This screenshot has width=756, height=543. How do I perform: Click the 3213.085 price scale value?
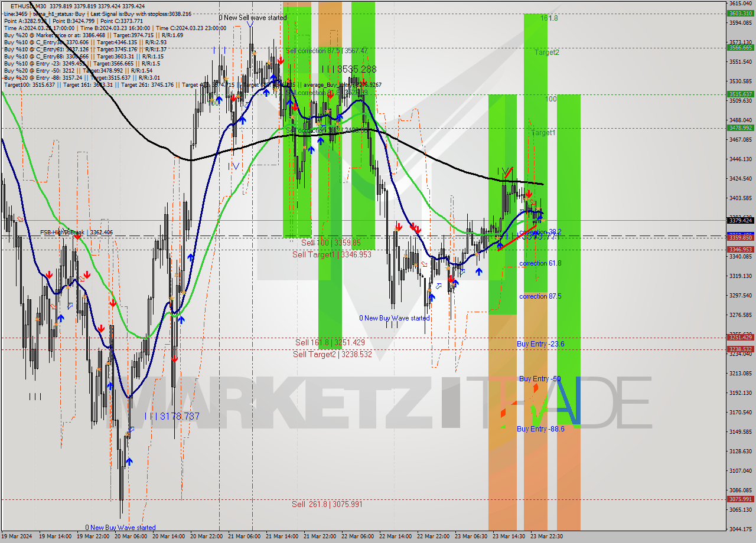coord(741,373)
